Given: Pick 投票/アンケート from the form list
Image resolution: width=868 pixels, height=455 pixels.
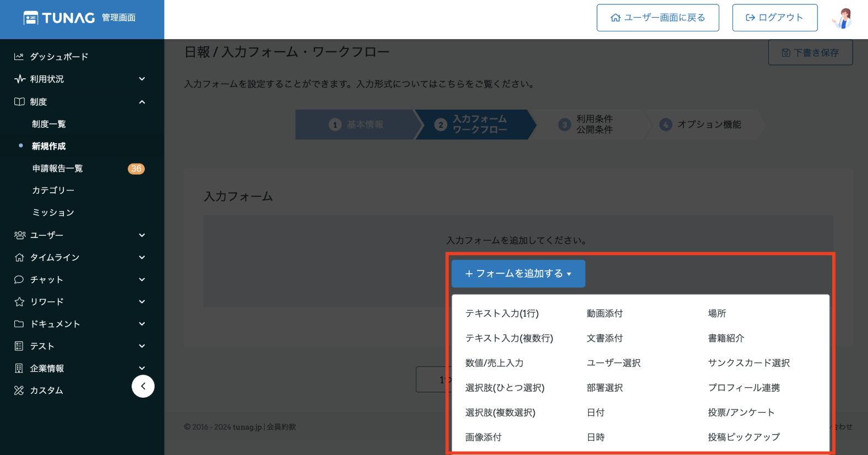Looking at the screenshot, I should click(741, 413).
